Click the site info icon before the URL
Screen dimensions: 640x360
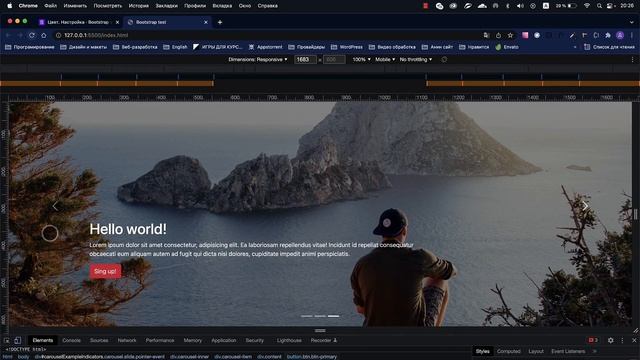tap(58, 36)
